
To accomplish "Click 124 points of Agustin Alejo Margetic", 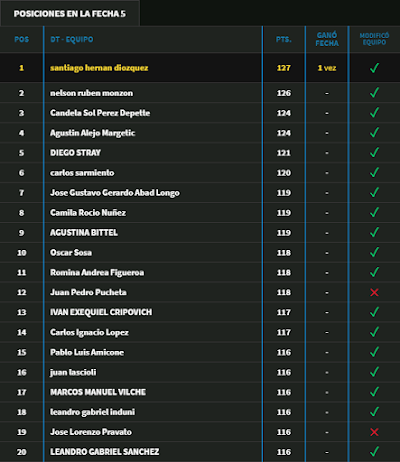I will tap(284, 133).
